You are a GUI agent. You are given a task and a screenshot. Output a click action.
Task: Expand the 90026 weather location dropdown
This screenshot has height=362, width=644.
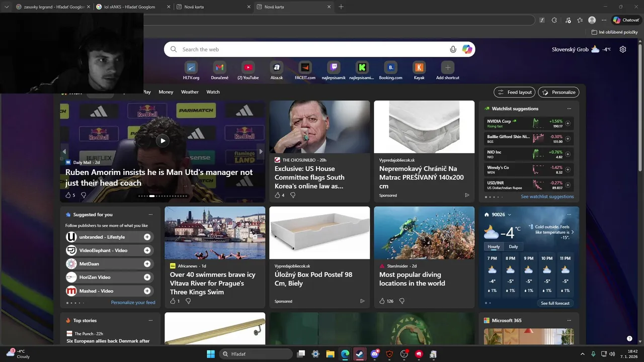tap(509, 215)
